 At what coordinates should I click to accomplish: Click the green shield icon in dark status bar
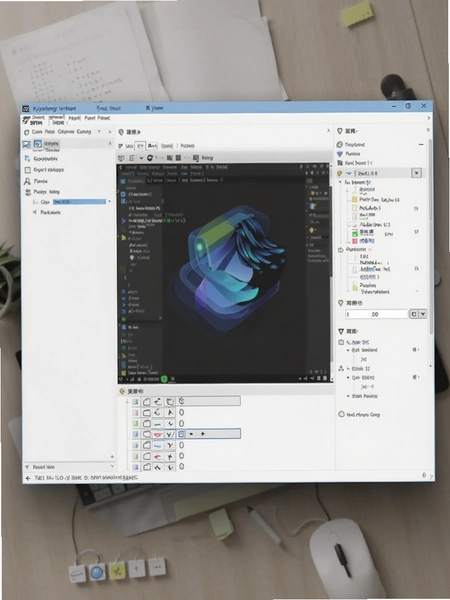pos(164,379)
